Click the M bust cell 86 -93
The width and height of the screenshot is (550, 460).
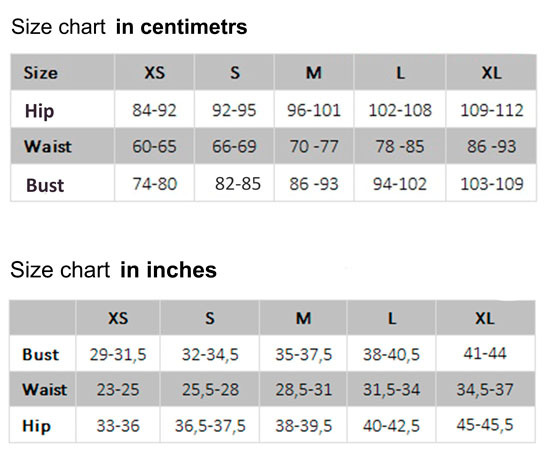point(314,184)
